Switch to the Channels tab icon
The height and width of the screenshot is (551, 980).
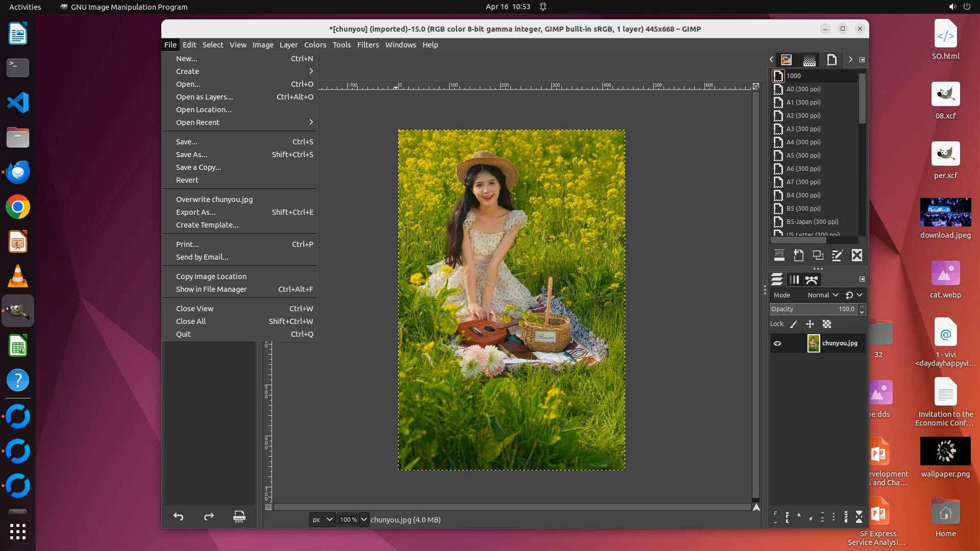tap(794, 280)
